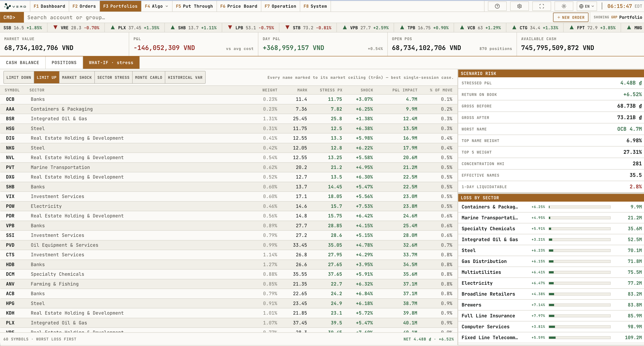This screenshot has width=644, height=346.
Task: Sort by the WEIGHT column header
Action: click(x=269, y=90)
